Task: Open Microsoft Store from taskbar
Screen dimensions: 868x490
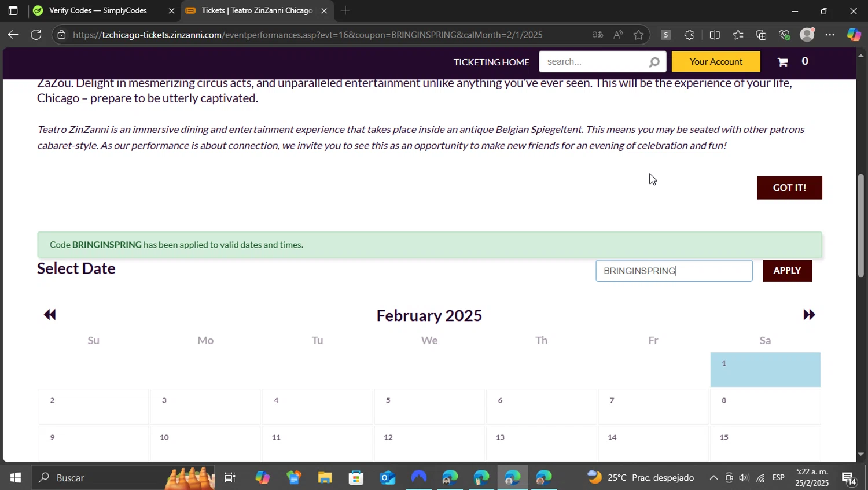Action: click(356, 478)
